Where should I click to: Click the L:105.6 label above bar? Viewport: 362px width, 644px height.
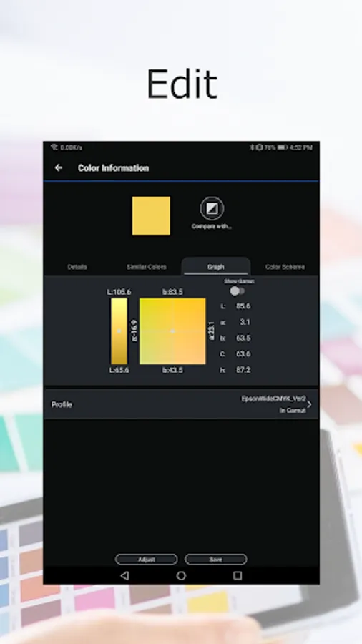tap(119, 292)
